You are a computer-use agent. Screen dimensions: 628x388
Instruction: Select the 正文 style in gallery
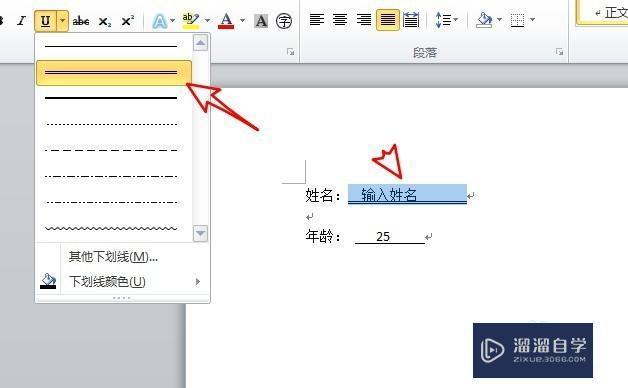602,13
